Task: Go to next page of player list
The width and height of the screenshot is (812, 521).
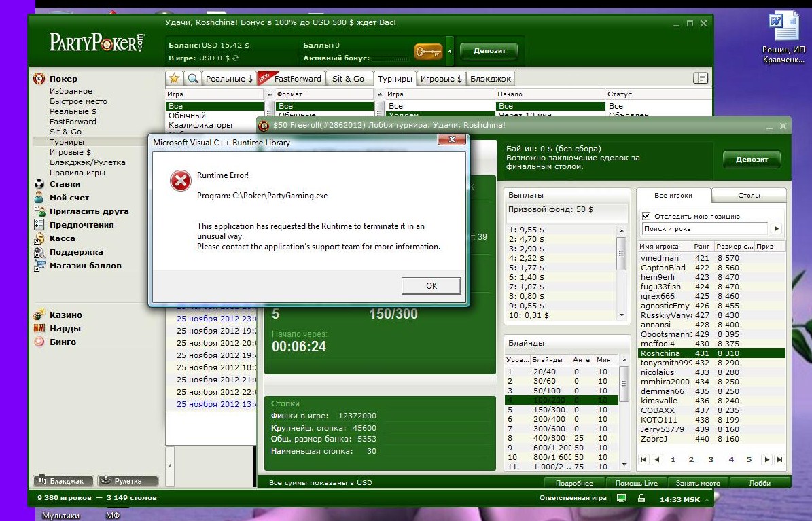Action: [x=767, y=459]
